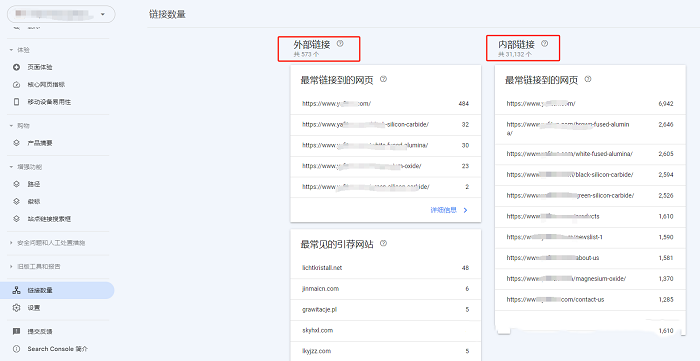Screen dimensions: 700x361
Task: Open the 提交反馈 feedback icon
Action: coord(17,331)
